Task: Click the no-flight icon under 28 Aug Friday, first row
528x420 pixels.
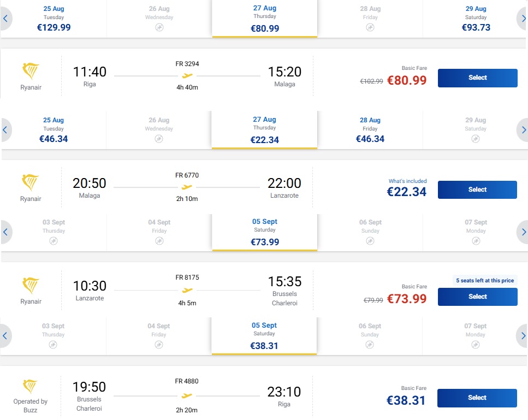Action: click(x=370, y=27)
